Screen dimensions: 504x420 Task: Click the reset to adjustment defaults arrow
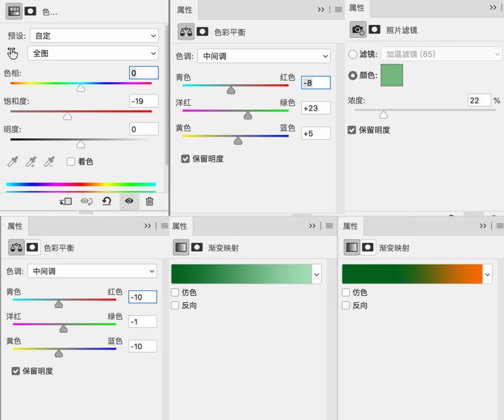(x=107, y=201)
